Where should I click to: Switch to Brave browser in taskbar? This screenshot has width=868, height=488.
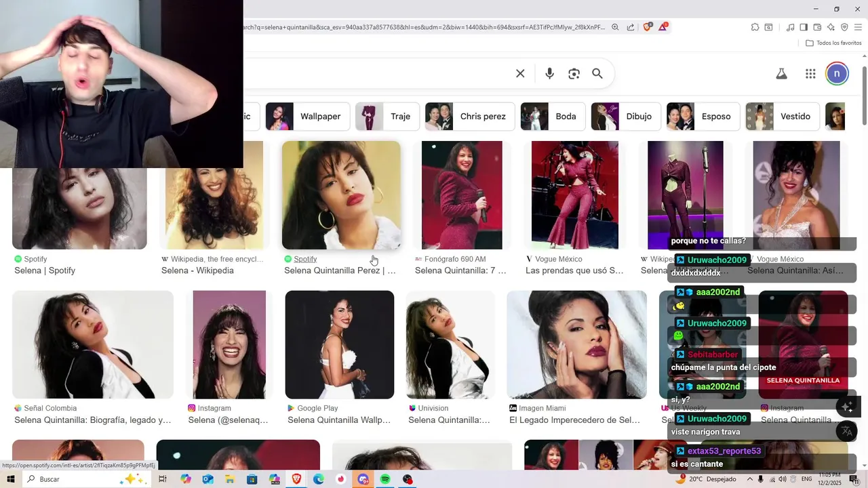click(296, 479)
